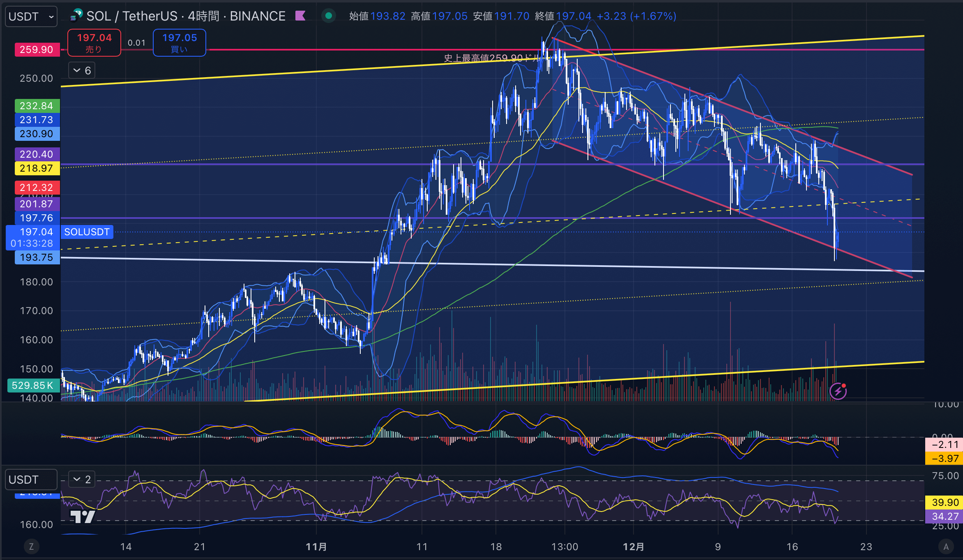Click the Z timezone button bottom left
Screen dimensions: 963x560
click(31, 546)
